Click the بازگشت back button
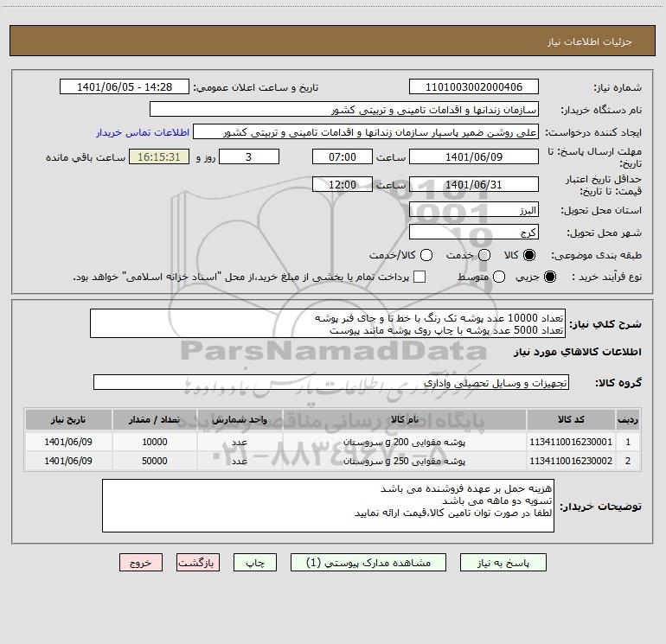This screenshot has height=644, width=666. (198, 563)
